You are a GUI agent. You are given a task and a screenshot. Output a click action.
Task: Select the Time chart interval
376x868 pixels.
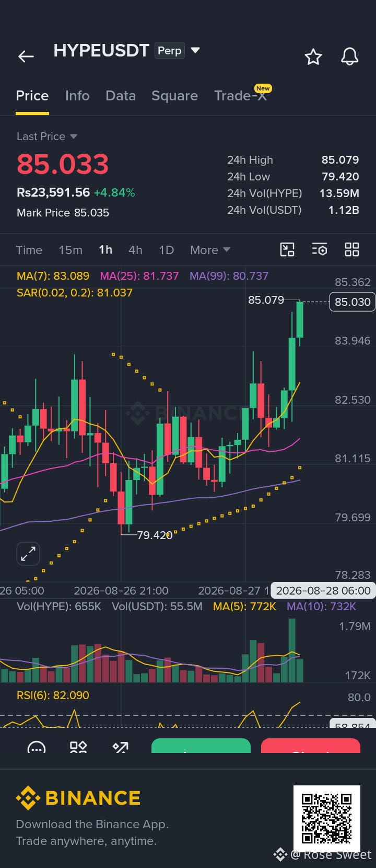29,250
